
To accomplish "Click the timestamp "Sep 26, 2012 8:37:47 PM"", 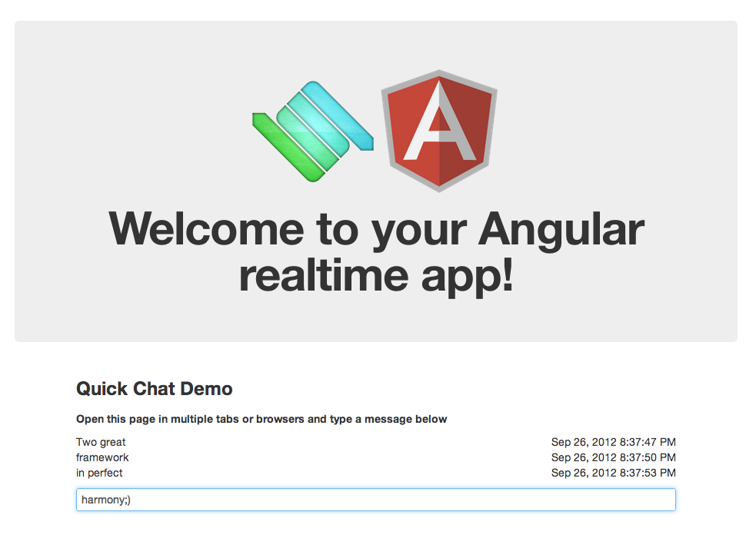I will click(613, 442).
